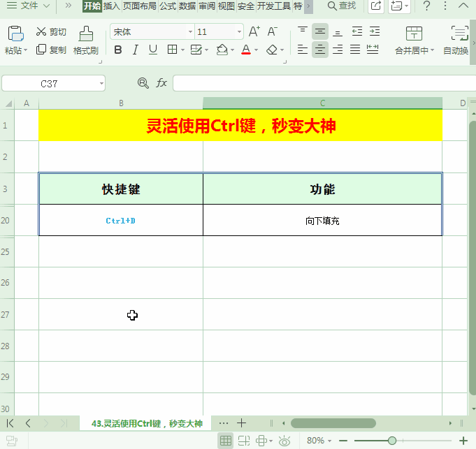Toggle vertical middle alignment
Viewport: 476px width, 449px height.
pyautogui.click(x=320, y=31)
